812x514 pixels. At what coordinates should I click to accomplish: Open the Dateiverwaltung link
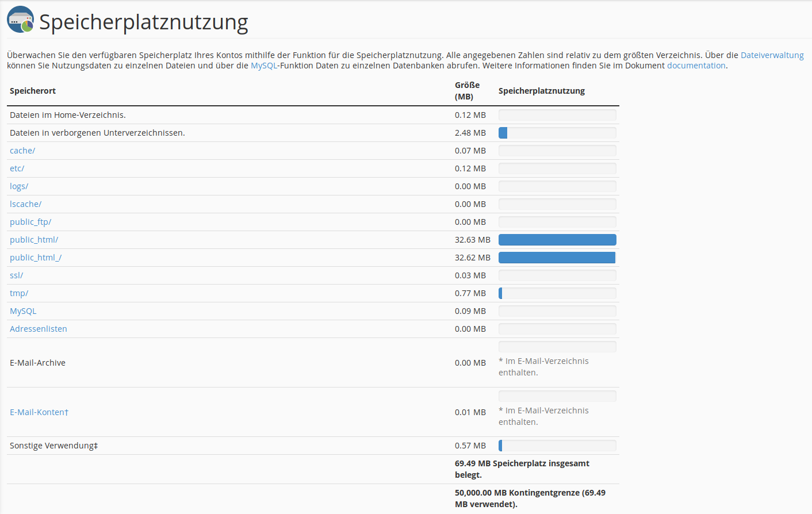click(772, 55)
